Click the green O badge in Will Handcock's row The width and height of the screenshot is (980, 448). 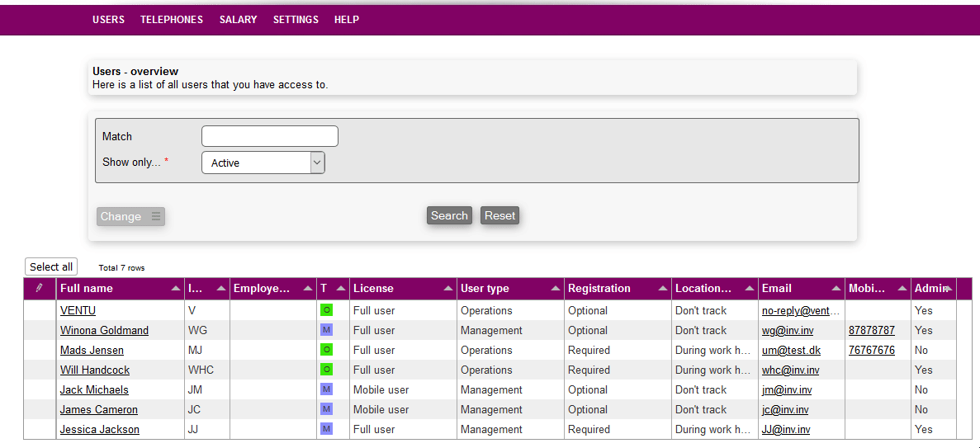[326, 370]
